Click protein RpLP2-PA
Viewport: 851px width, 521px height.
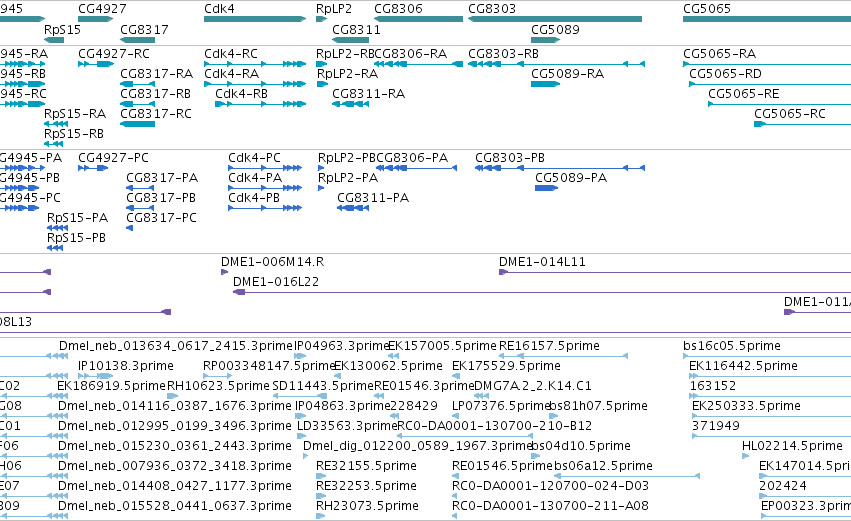(x=348, y=178)
